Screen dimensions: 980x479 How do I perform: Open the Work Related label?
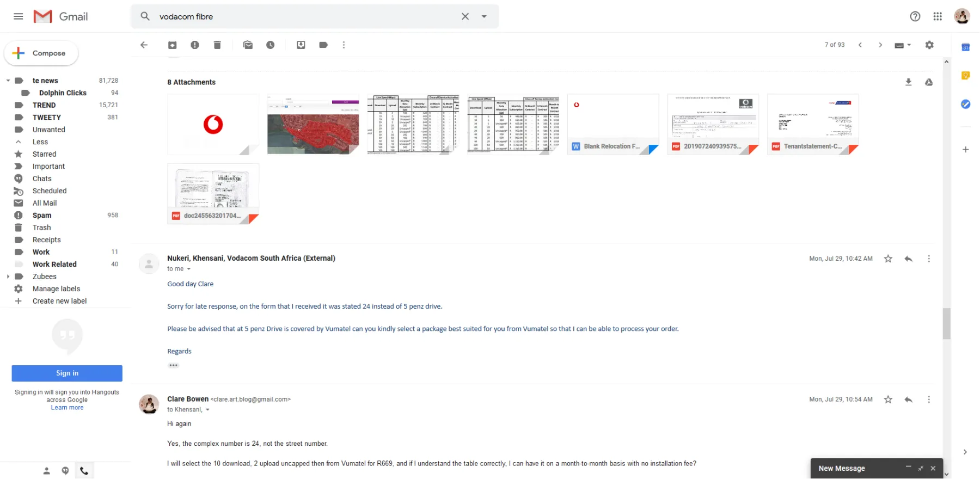coord(54,265)
